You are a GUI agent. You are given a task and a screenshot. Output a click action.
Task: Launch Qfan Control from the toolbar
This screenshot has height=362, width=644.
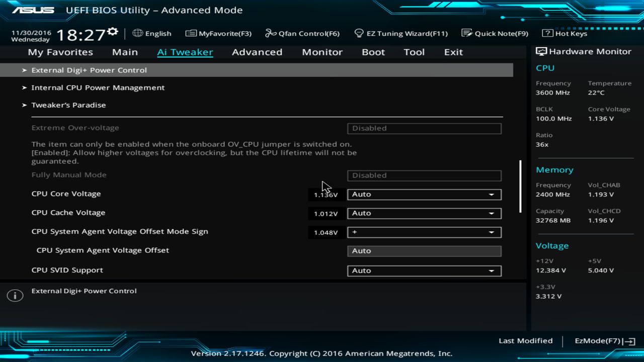coord(302,33)
